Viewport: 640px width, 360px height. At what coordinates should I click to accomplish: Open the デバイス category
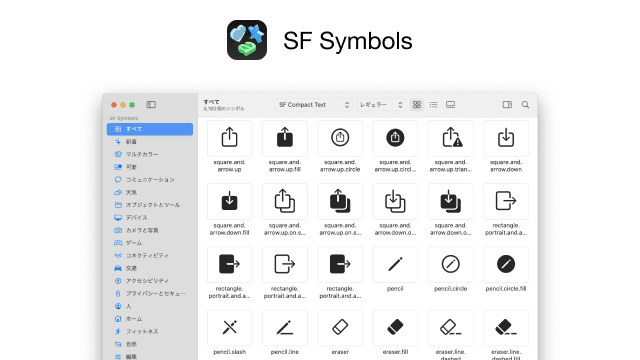click(150, 218)
